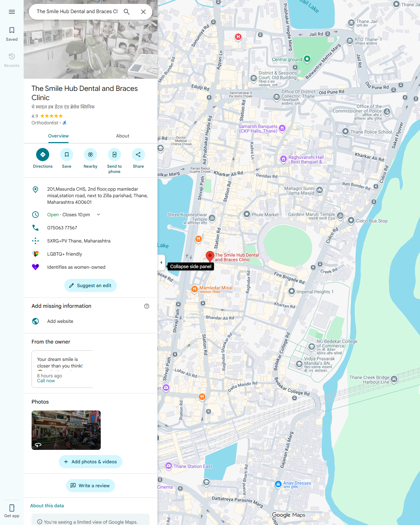Open the hamburger menu
The height and width of the screenshot is (525, 420).
pos(12,12)
